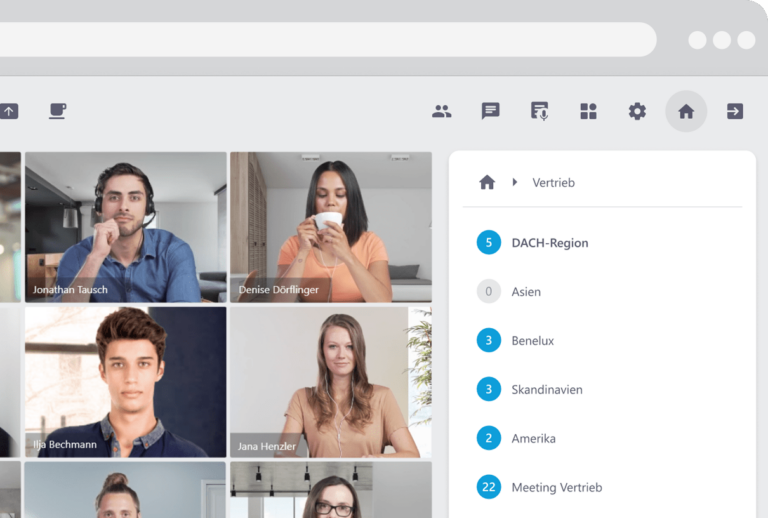Click the recording/transcript icon in toolbar
This screenshot has height=518, width=768.
(x=539, y=111)
